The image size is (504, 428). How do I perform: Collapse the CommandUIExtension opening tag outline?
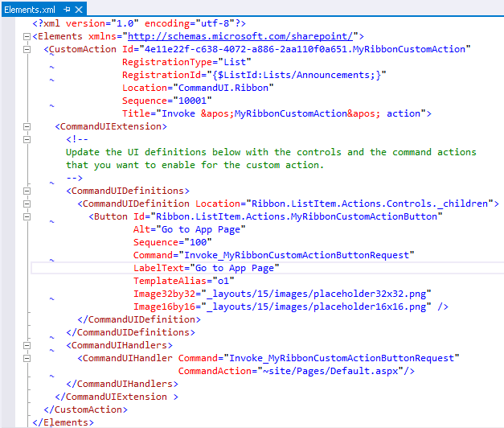click(27, 127)
